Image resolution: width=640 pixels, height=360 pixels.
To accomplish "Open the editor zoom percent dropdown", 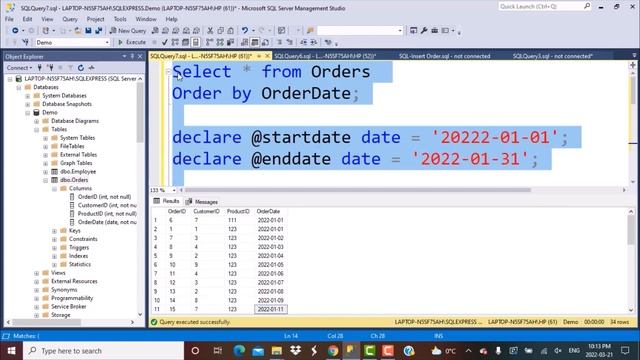I will point(174,190).
